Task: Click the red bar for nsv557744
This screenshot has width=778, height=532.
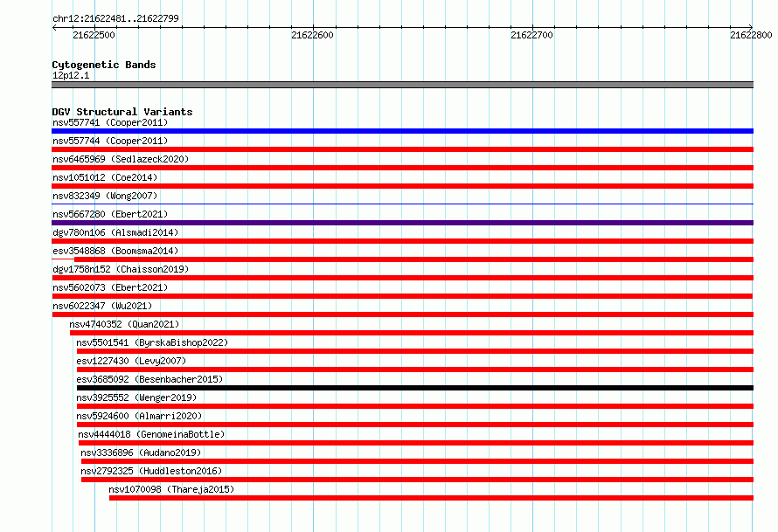Action: click(402, 149)
